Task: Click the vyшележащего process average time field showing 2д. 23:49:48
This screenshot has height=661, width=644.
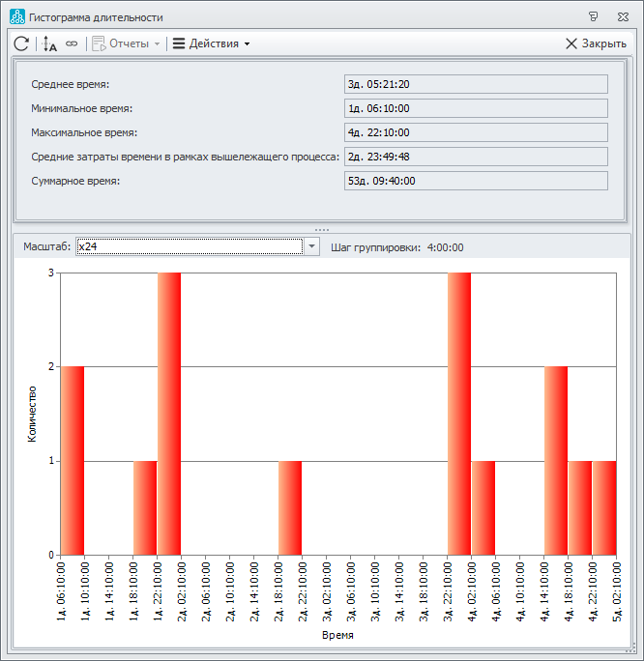Action: coord(475,157)
